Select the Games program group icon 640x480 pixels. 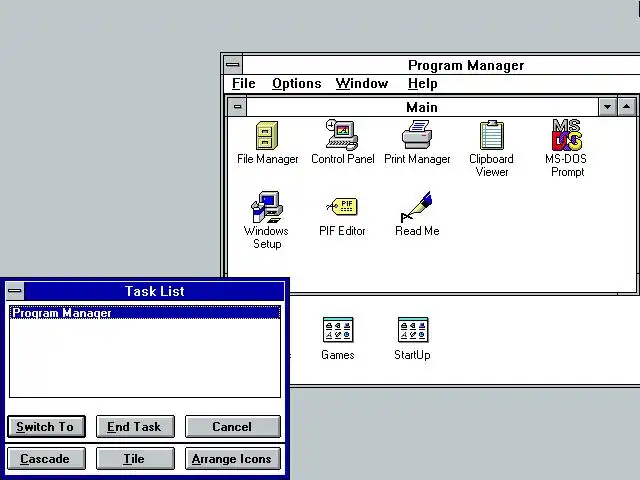(x=338, y=338)
